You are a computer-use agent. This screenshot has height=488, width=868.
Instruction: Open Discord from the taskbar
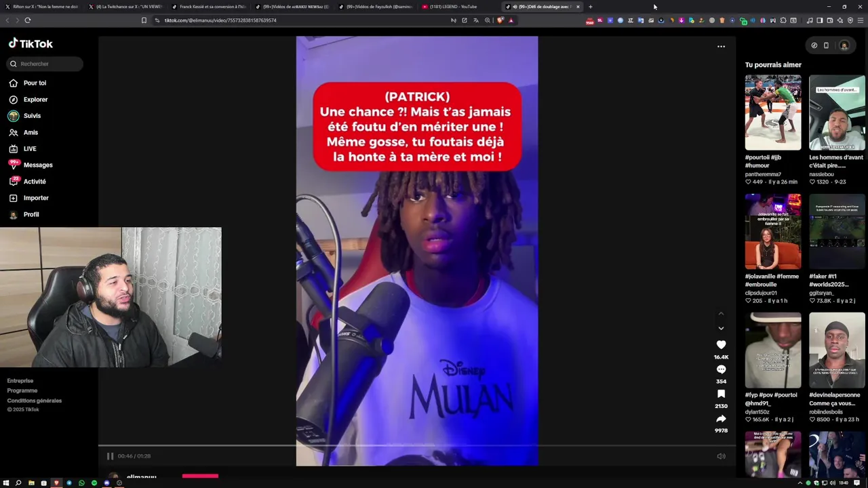(x=106, y=483)
